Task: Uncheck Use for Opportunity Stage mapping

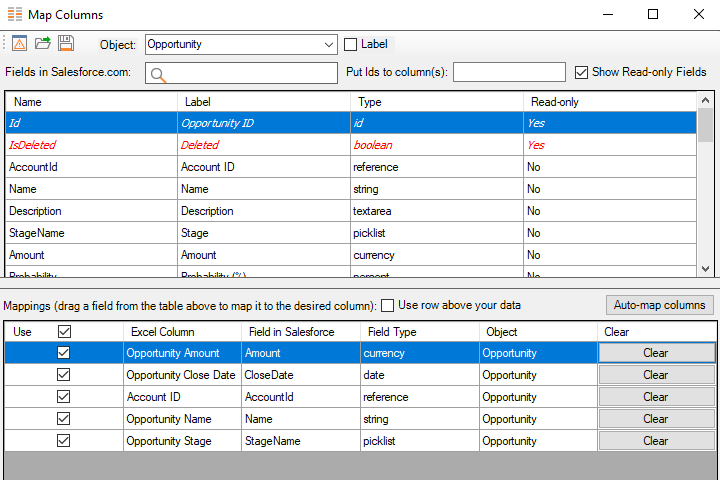Action: point(63,441)
